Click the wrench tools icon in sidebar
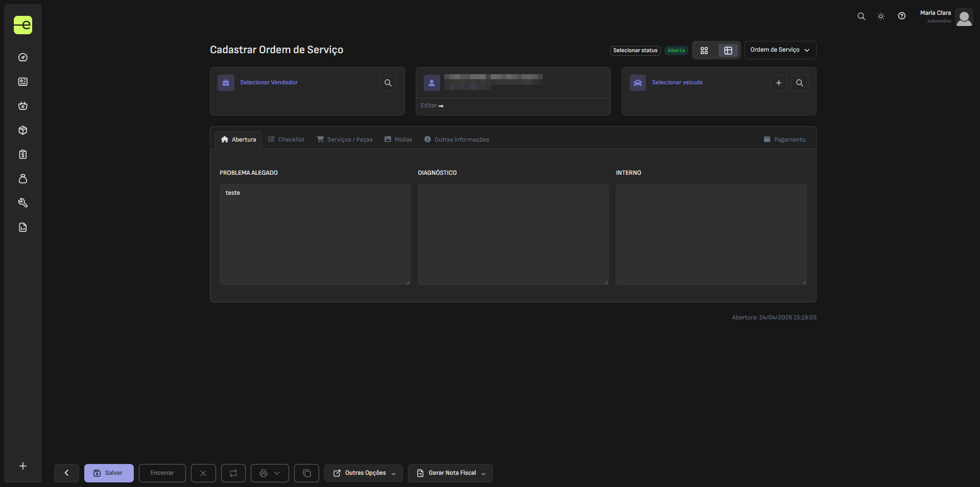The image size is (980, 487). 23,203
